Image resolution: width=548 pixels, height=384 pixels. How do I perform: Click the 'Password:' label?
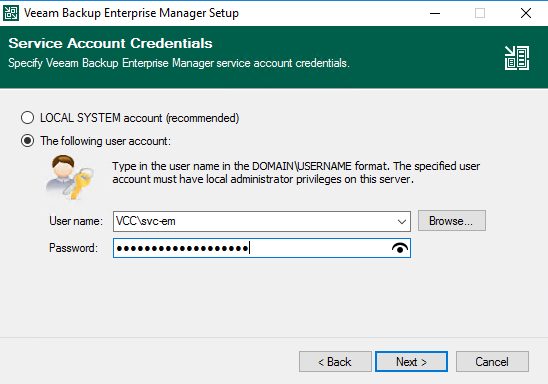(x=73, y=248)
